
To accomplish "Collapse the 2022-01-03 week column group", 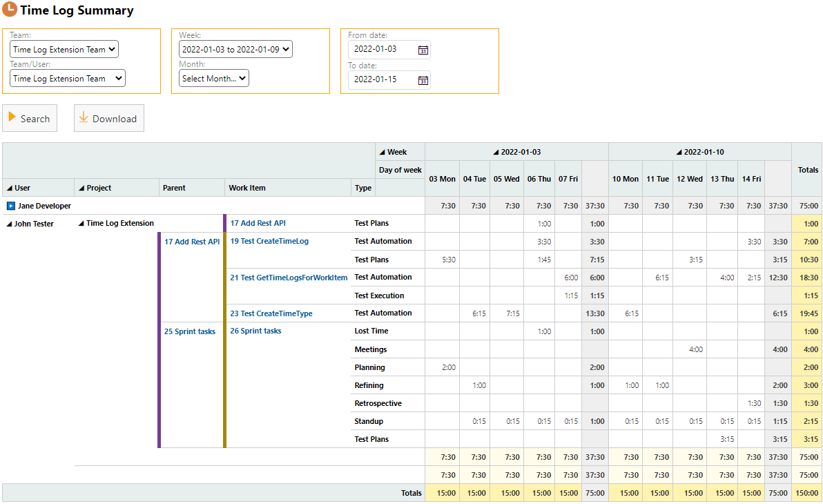I will 496,152.
